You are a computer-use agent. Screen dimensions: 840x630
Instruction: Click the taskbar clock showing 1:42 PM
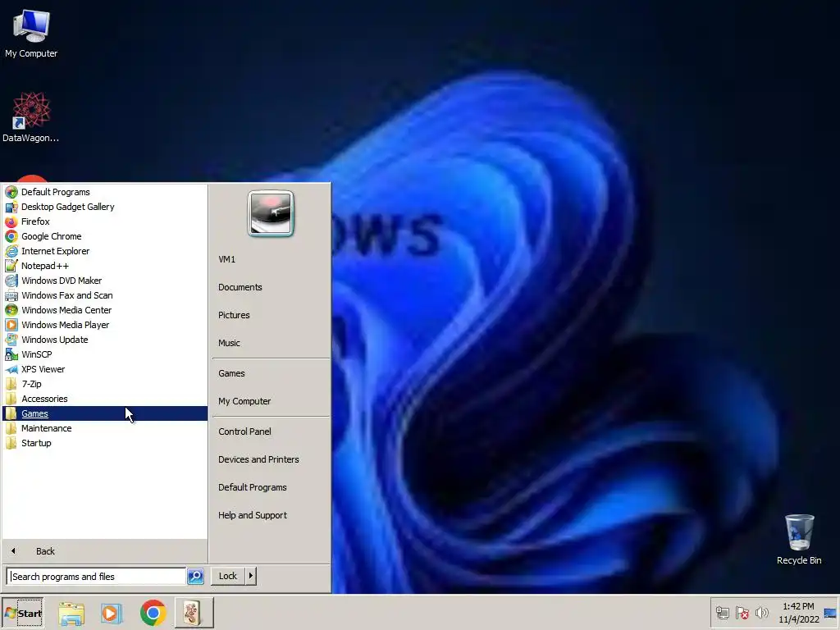[x=798, y=613]
